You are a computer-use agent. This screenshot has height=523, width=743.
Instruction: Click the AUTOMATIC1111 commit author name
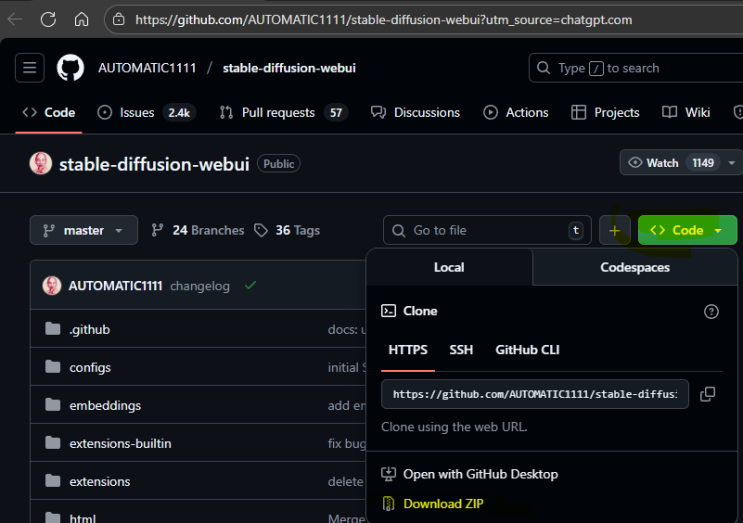point(115,286)
